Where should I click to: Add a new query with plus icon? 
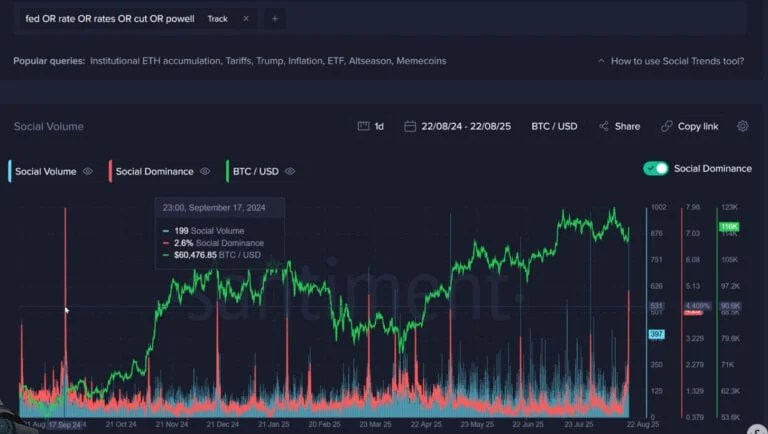(x=275, y=19)
